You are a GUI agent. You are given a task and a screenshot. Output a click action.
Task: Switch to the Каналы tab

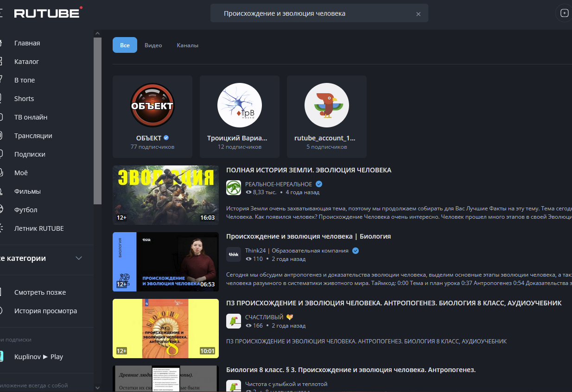click(188, 45)
